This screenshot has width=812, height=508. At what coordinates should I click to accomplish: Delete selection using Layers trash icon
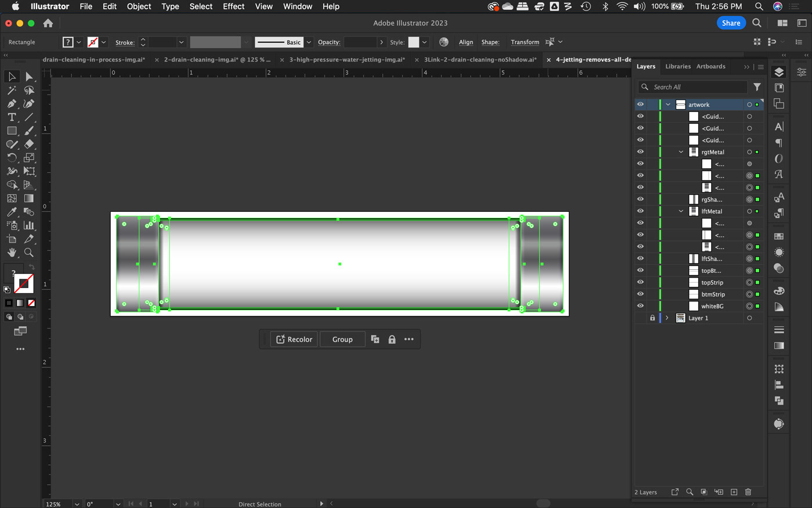(748, 492)
